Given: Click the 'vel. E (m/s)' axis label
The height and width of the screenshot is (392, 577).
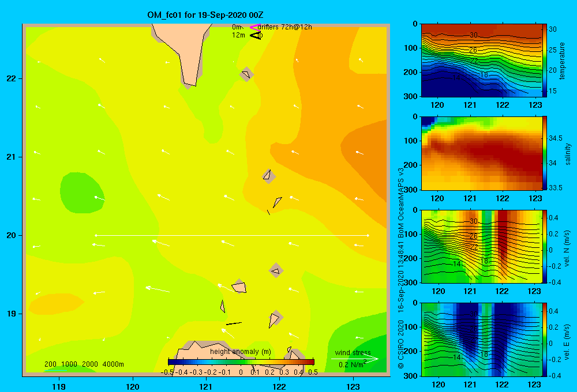Looking at the screenshot, I should (567, 342).
